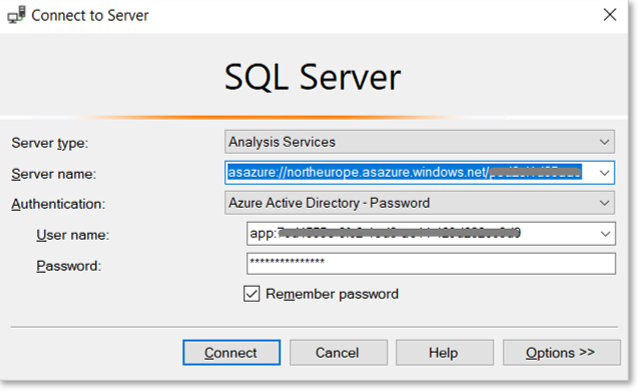Image resolution: width=639 pixels, height=391 pixels.
Task: Click the Connect button
Action: click(231, 353)
